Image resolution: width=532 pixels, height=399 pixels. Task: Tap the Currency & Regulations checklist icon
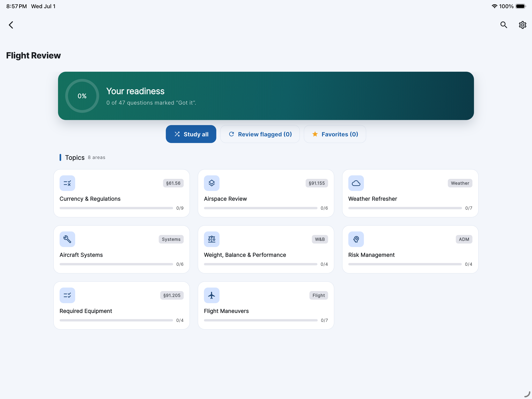pyautogui.click(x=67, y=183)
